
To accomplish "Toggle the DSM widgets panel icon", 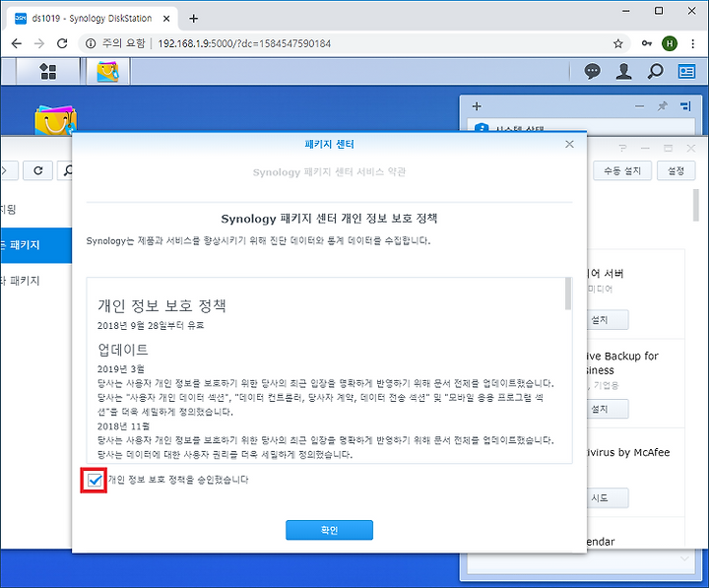I will click(x=686, y=71).
